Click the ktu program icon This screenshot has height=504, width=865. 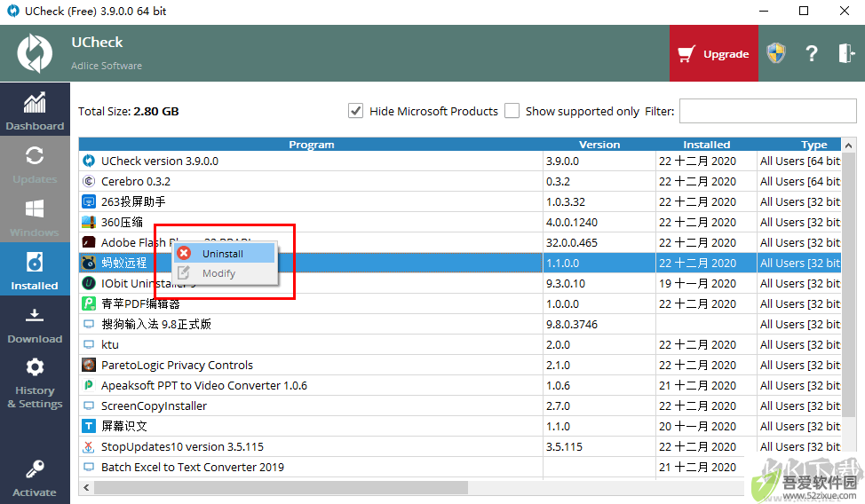(x=88, y=344)
